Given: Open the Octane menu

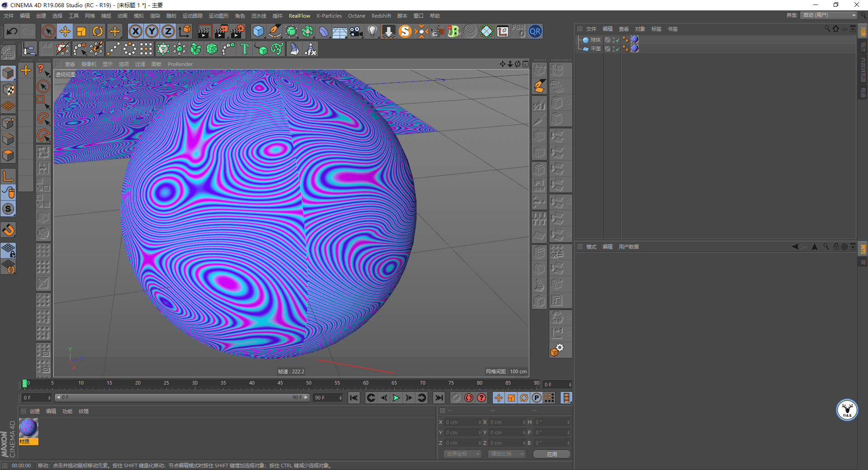Looking at the screenshot, I should point(356,16).
